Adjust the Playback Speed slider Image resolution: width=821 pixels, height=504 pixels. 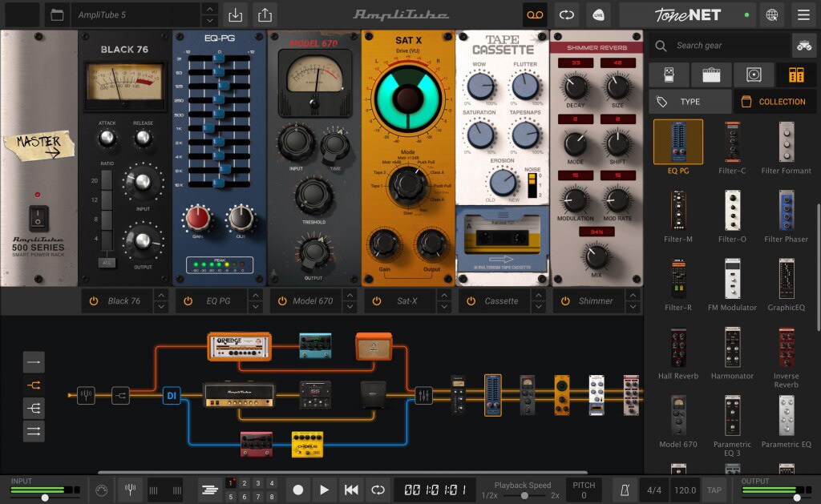[x=523, y=495]
